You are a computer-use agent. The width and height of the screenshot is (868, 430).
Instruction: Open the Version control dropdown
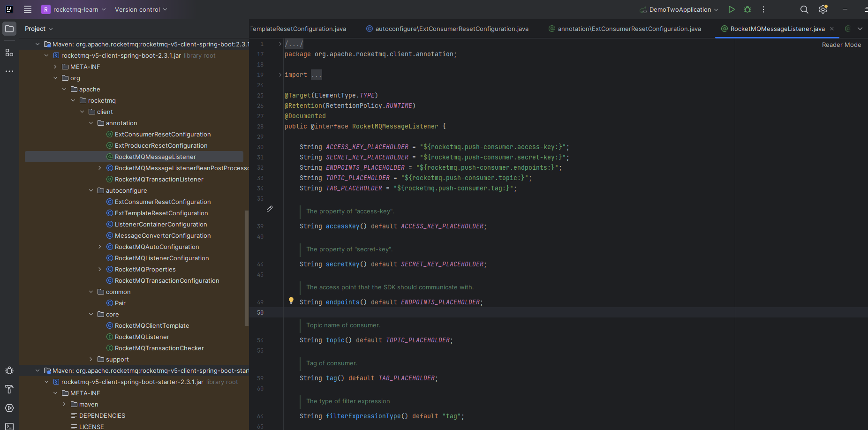[x=141, y=9]
